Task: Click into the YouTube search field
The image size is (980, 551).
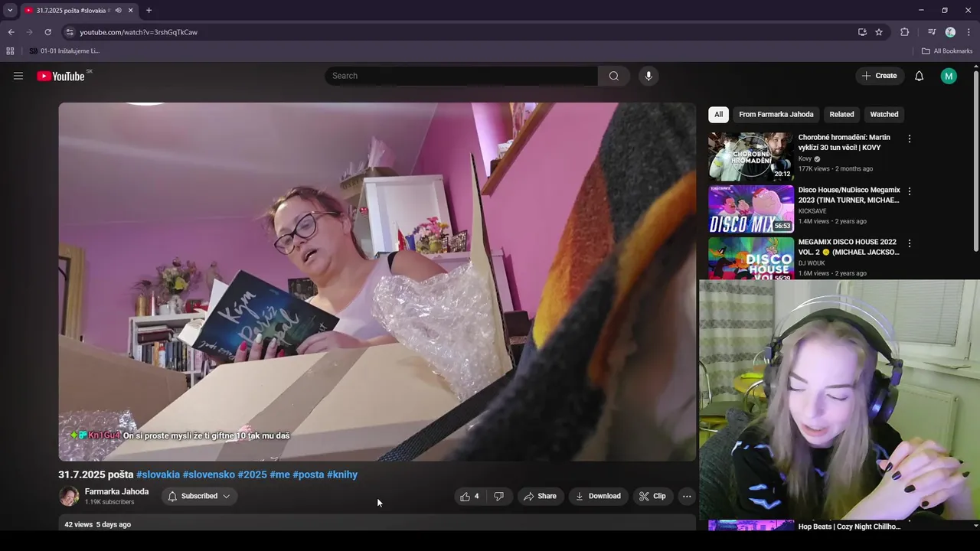Action: [x=462, y=76]
